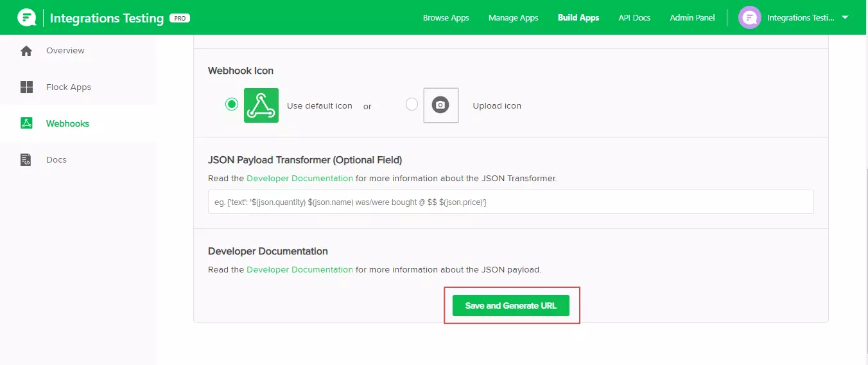Click the Flock logo icon
Screen dimensions: 868x365
[26, 17]
